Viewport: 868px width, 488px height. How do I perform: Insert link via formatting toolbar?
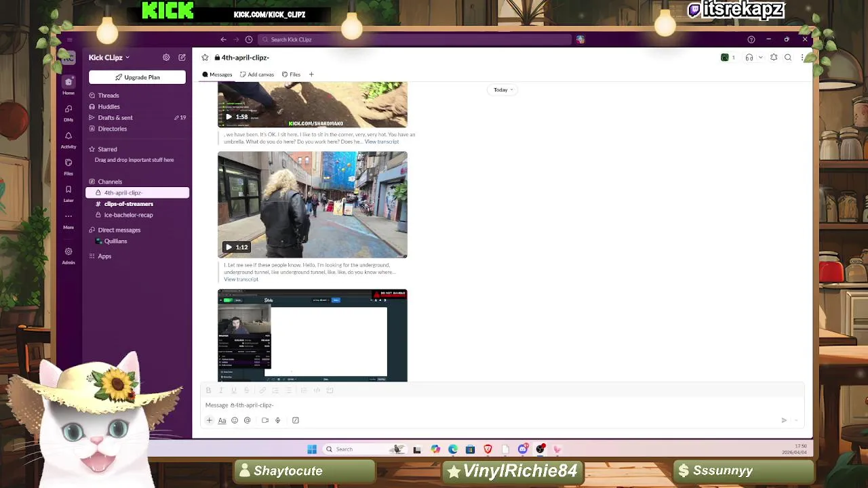262,390
